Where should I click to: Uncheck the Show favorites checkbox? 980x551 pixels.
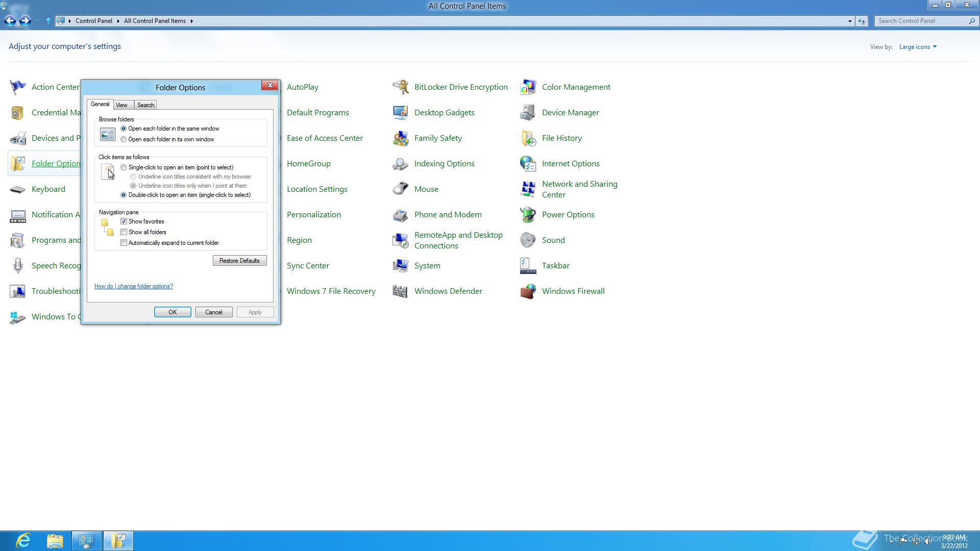click(124, 221)
